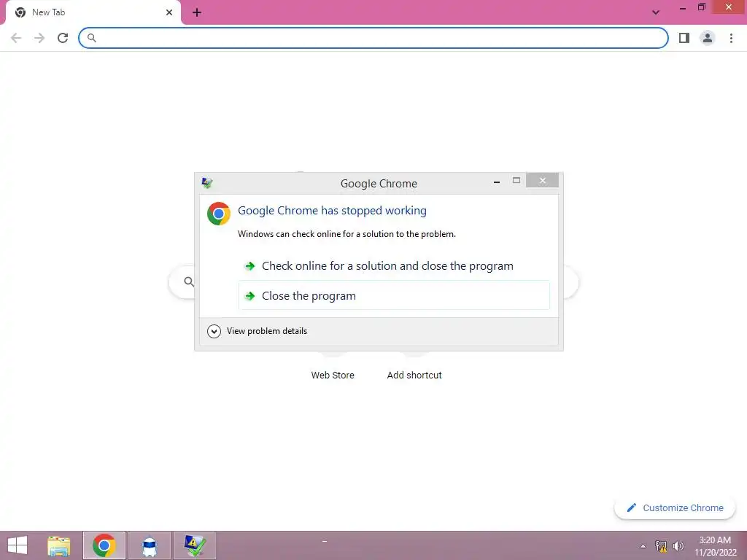This screenshot has height=560, width=747.
Task: Click Customize Chrome button
Action: pyautogui.click(x=675, y=508)
